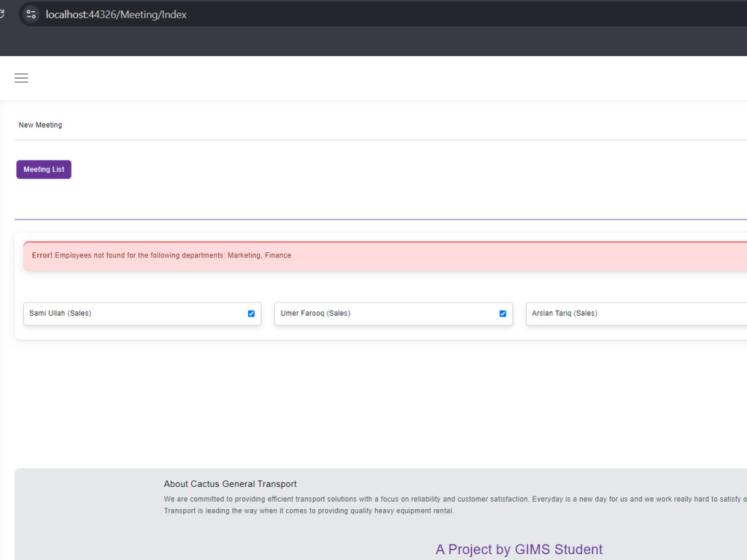The image size is (747, 560).
Task: Click About Cactus General Transport heading
Action: (230, 484)
